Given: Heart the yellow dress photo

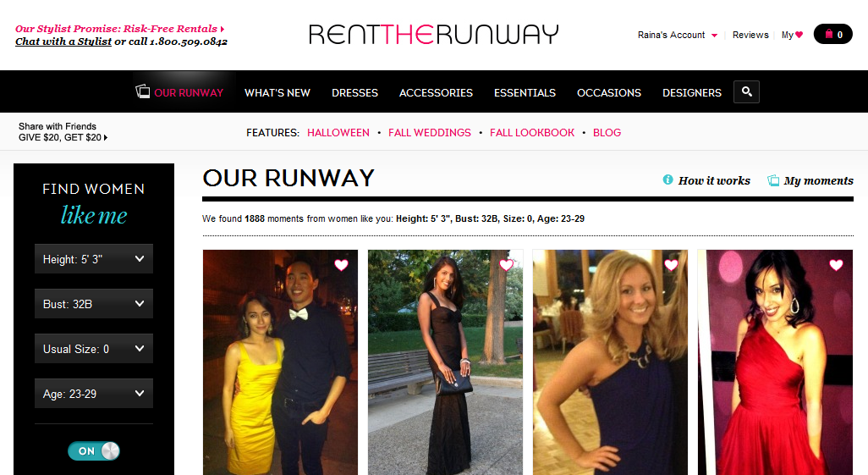Looking at the screenshot, I should [x=341, y=265].
